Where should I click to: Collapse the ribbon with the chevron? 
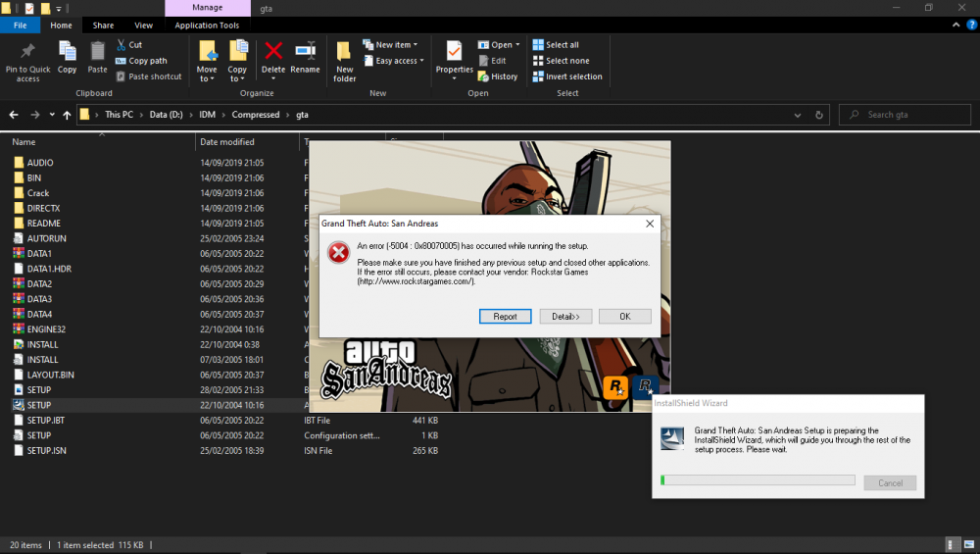point(955,25)
